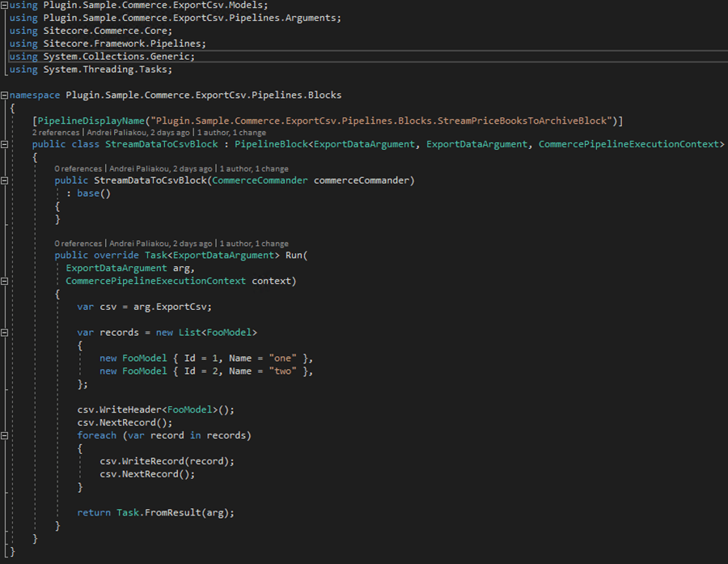Collapse the using directives block
The image size is (728, 564).
[4, 5]
